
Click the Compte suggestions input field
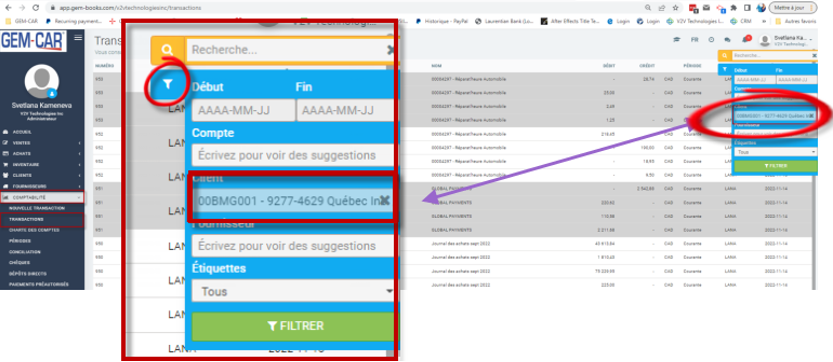[293, 155]
